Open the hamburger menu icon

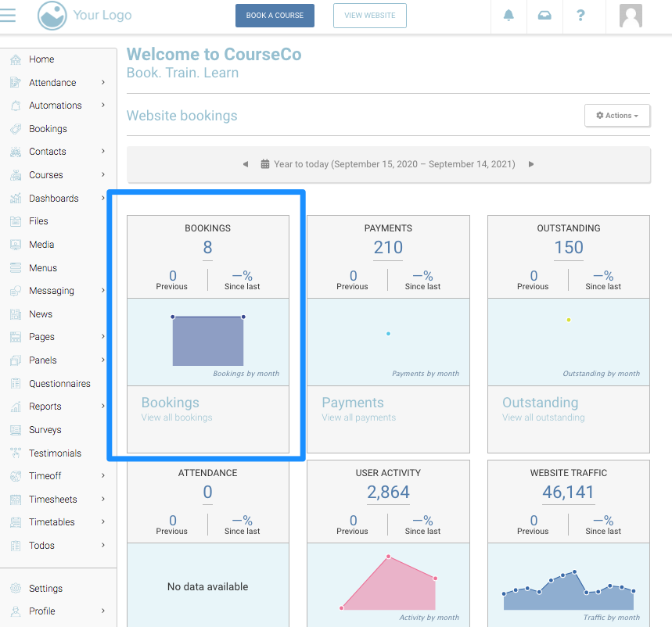click(9, 15)
